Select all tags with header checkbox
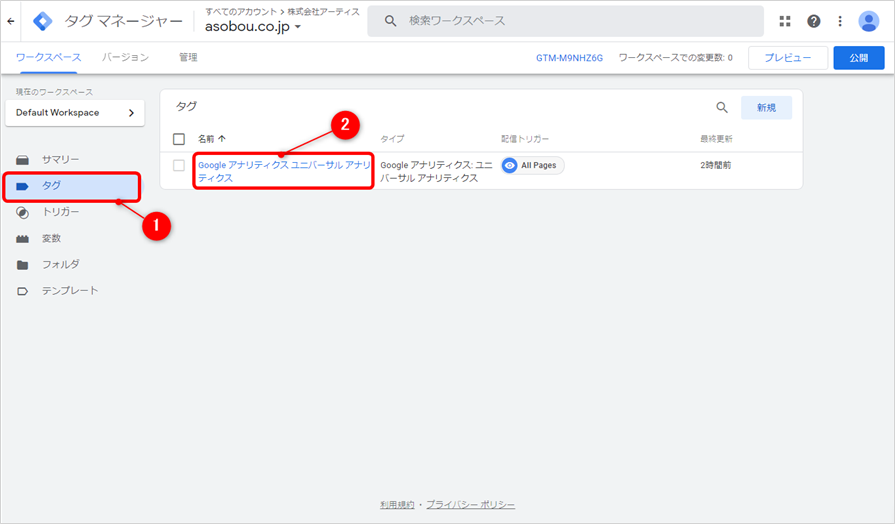Screen dimensions: 895x524 click(x=179, y=139)
